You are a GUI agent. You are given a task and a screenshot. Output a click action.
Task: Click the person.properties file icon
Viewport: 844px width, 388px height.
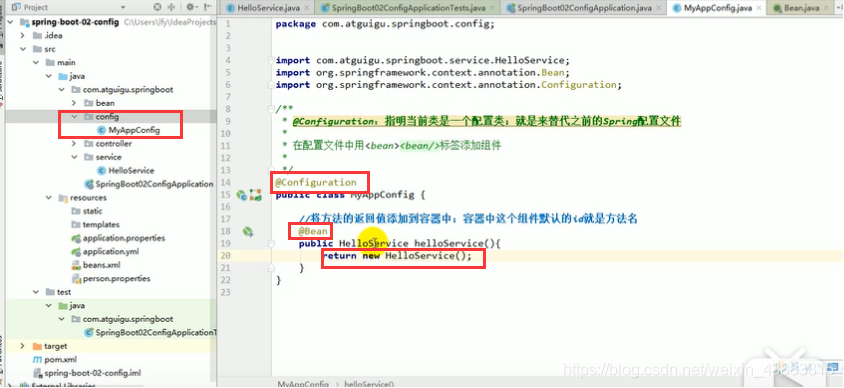76,279
